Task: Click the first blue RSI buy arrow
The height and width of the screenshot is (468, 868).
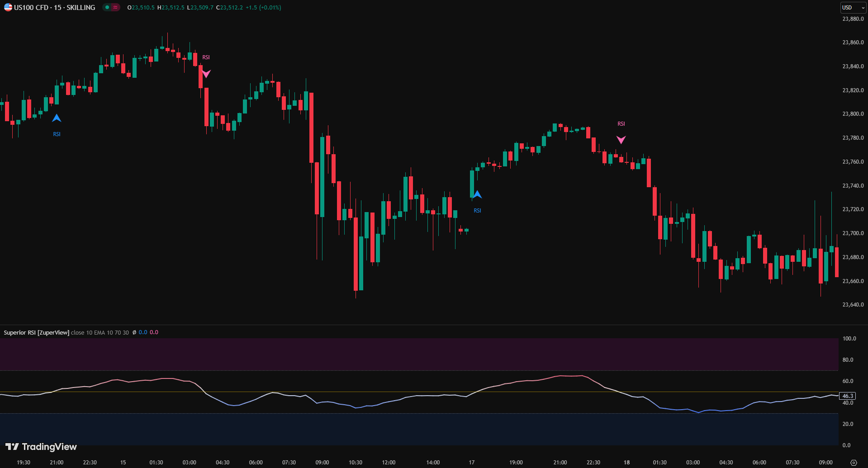Action: pyautogui.click(x=57, y=118)
